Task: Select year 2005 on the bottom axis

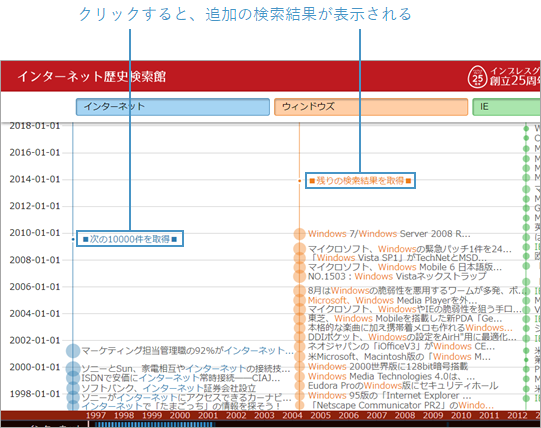Action: click(x=320, y=415)
